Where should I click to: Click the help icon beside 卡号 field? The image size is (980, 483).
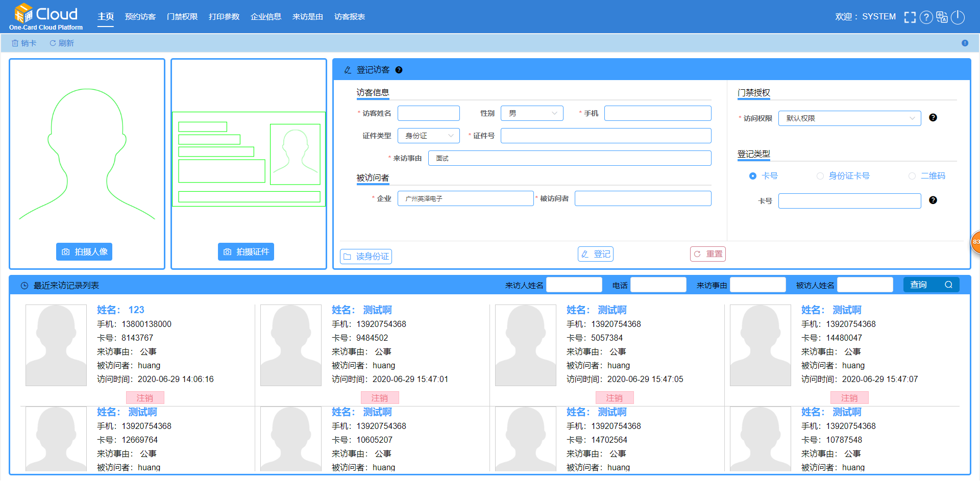(933, 200)
